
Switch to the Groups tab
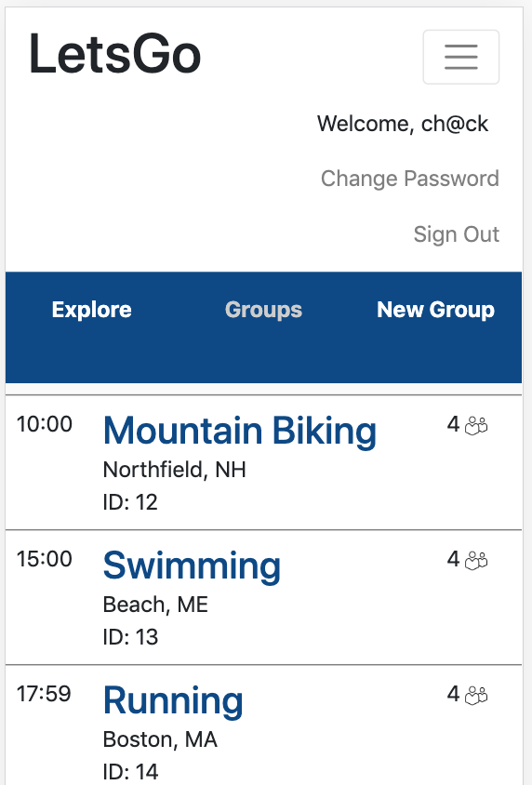[x=264, y=310]
